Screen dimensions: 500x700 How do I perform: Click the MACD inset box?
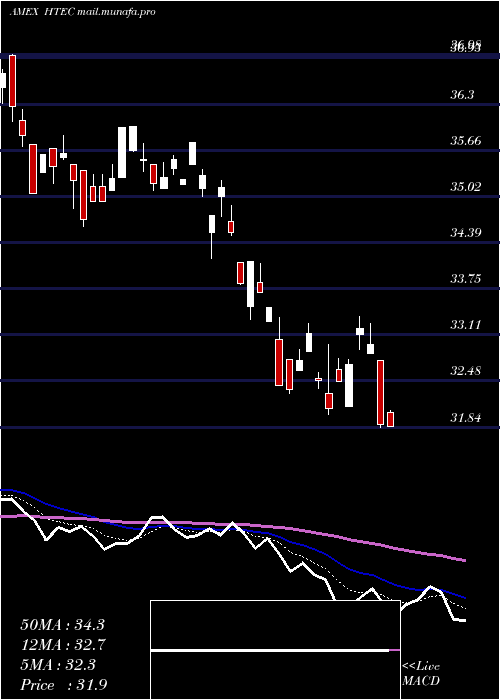tap(275, 650)
